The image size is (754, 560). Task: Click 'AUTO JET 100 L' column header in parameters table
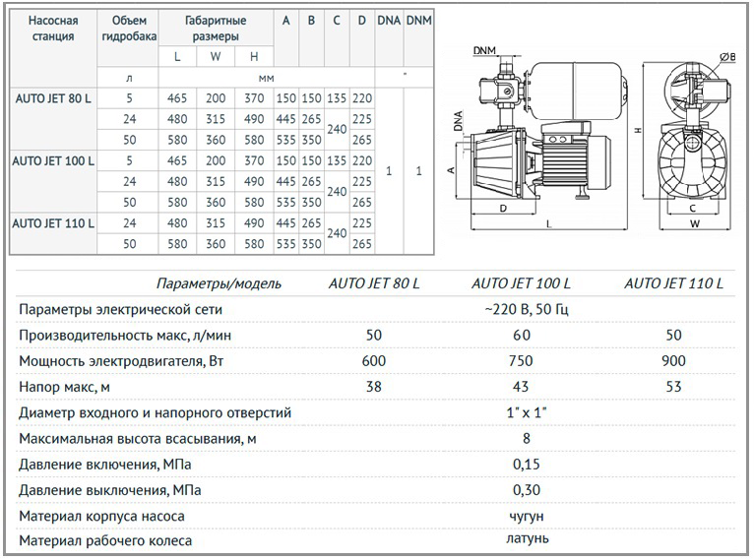point(521,283)
